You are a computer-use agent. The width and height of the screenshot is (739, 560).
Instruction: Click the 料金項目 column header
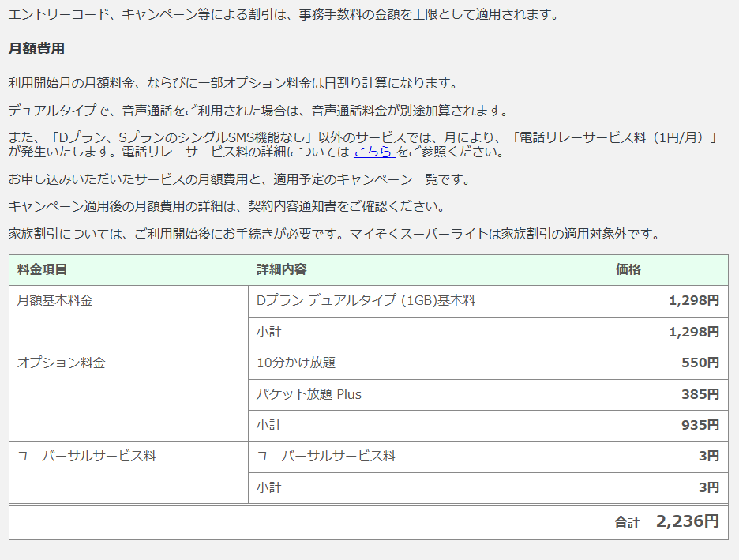pos(42,269)
